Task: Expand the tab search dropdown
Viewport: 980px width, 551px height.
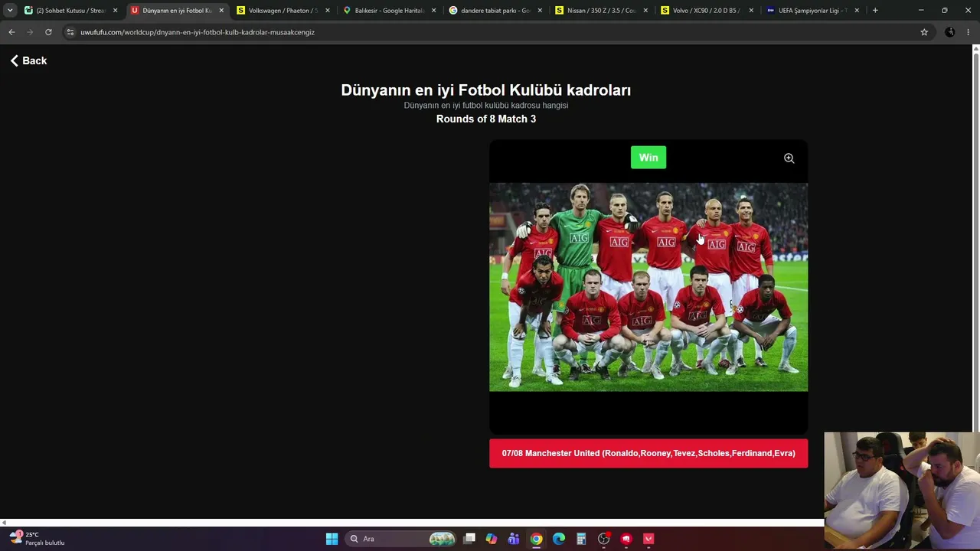Action: coord(10,11)
